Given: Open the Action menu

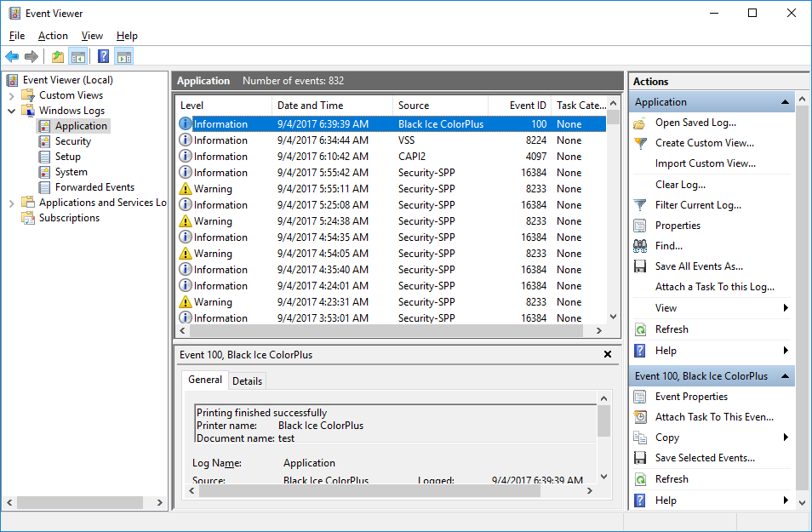Looking at the screenshot, I should pos(53,36).
